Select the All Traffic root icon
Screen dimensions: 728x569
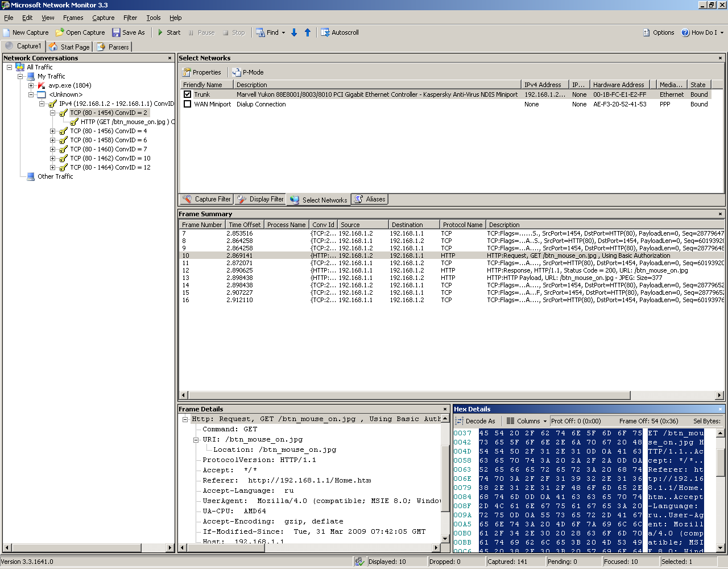pos(20,67)
